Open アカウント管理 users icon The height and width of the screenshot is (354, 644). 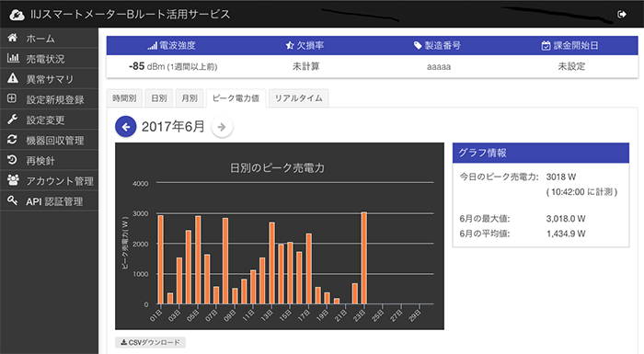click(x=13, y=180)
